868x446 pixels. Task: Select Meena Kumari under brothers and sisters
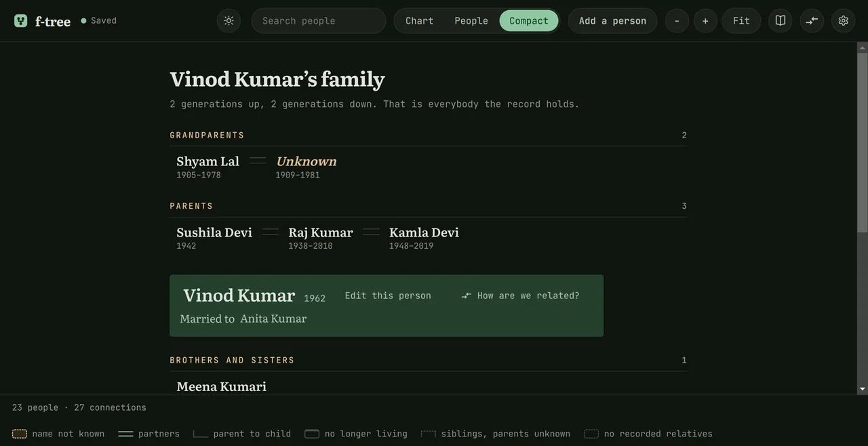click(x=222, y=386)
